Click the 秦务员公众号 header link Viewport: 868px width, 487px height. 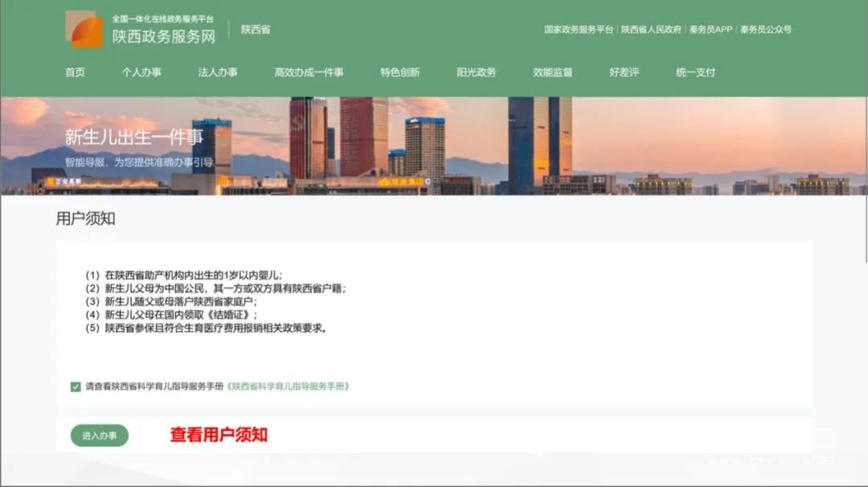[x=766, y=29]
